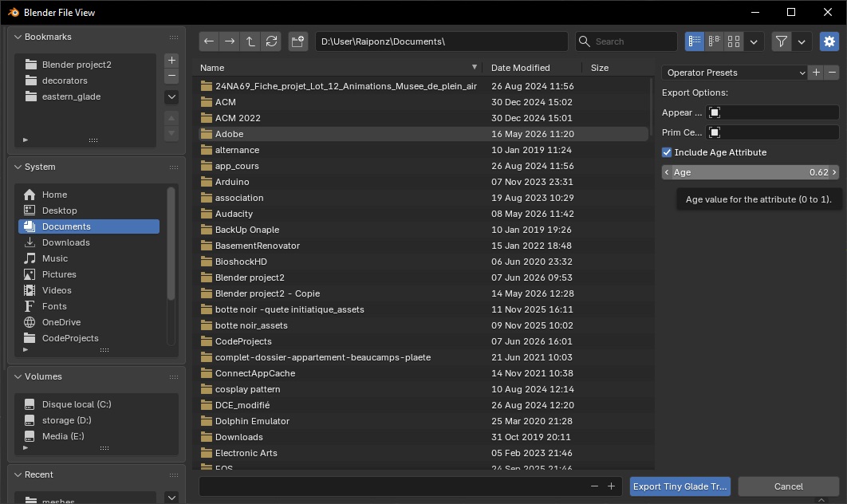The height and width of the screenshot is (504, 847).
Task: Open CodeProjects in System list
Action: click(89, 338)
